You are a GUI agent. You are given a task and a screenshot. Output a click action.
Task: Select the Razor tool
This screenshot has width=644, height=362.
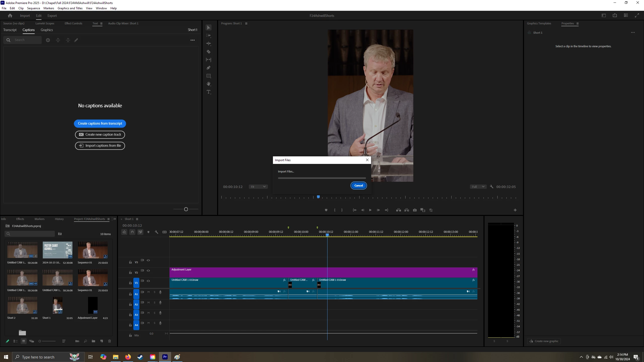point(209,52)
